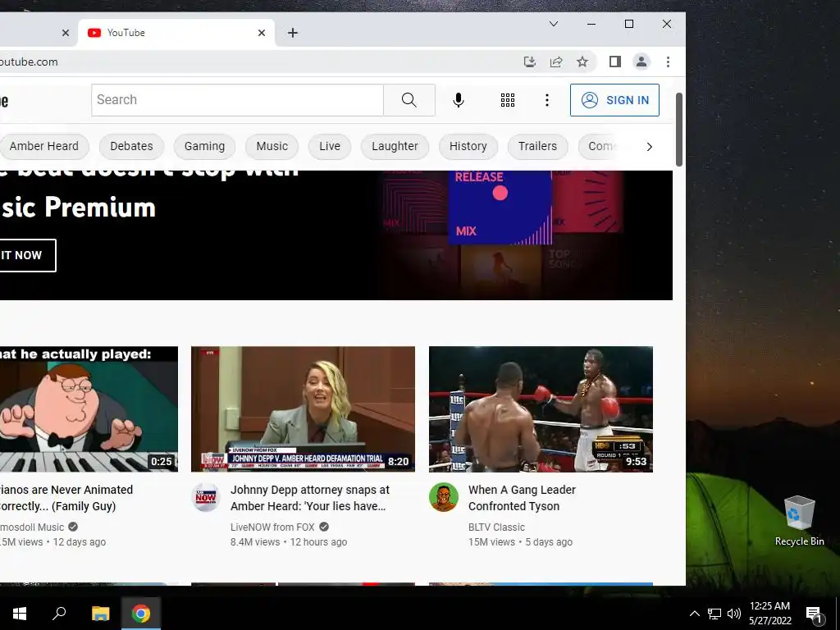This screenshot has height=630, width=840.
Task: Open the Windows Start menu
Action: 20,614
